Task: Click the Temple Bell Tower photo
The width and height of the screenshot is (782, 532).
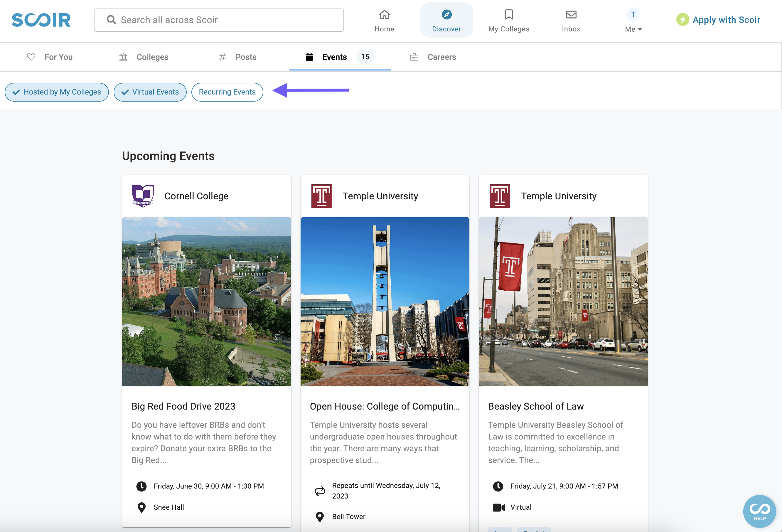Action: tap(385, 302)
